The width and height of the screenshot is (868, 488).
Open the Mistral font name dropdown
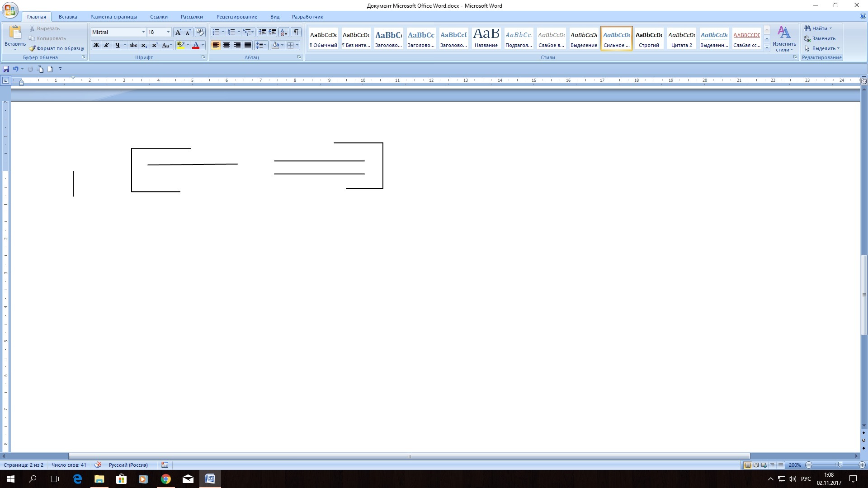pyautogui.click(x=143, y=32)
